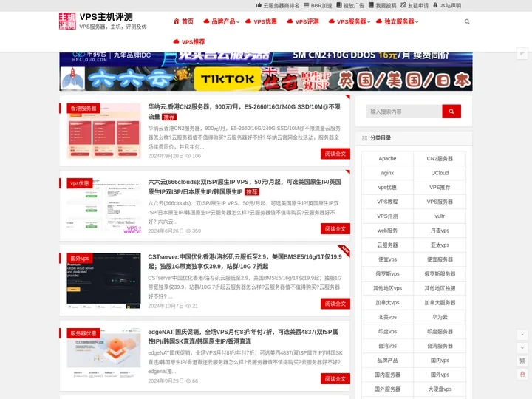
Task: Select 云服务器 category
Action: point(387,245)
